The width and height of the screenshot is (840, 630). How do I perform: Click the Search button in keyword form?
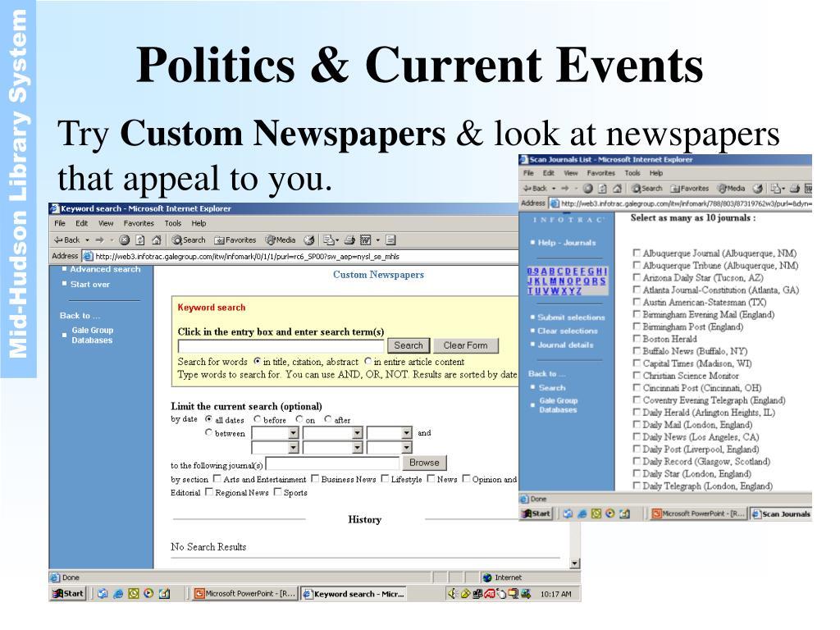[409, 345]
